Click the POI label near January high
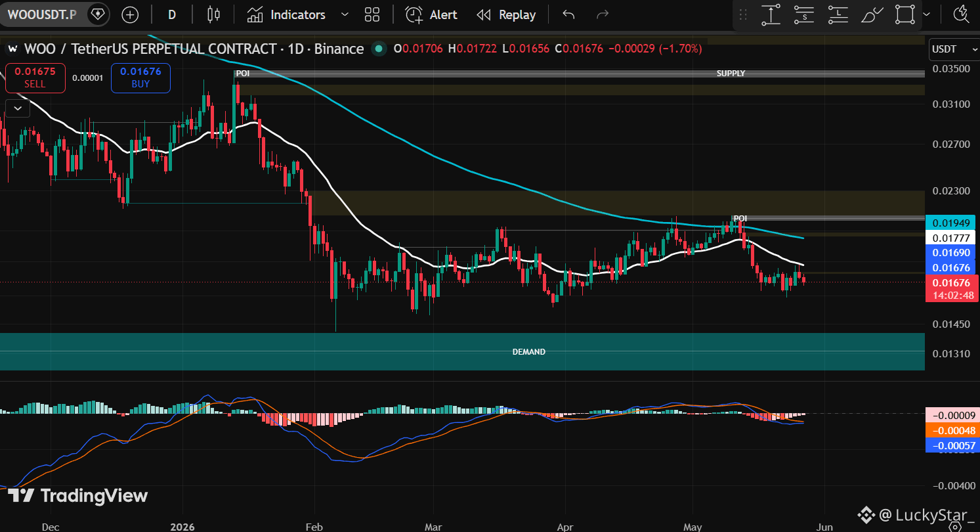Image resolution: width=980 pixels, height=532 pixels. (243, 74)
